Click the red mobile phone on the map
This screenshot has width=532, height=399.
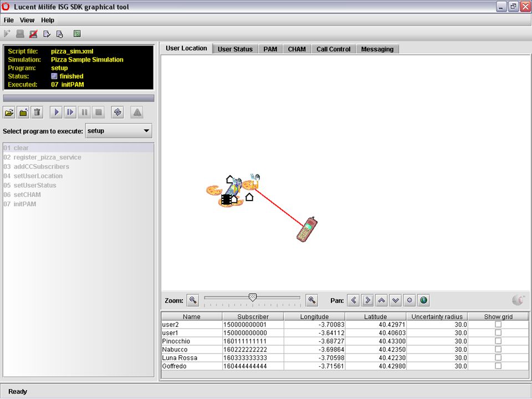point(307,229)
